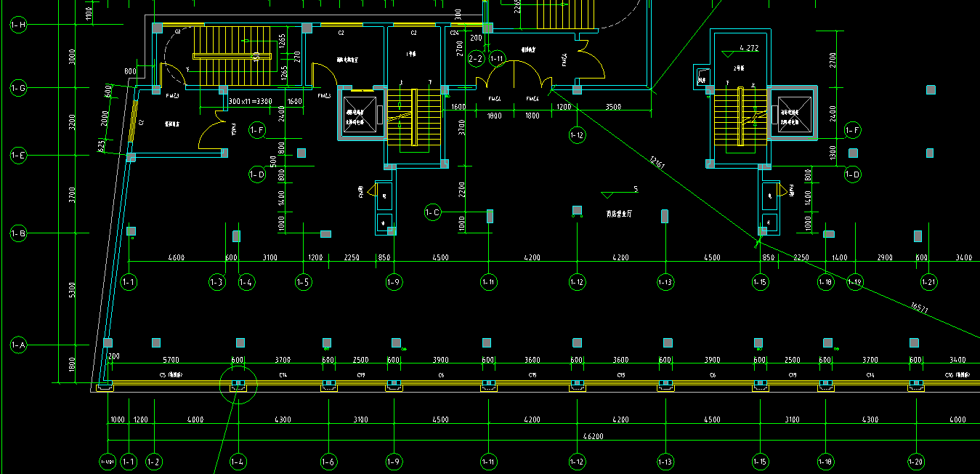This screenshot has height=474, width=980.
Task: Click the 300x11=3380 stair dimension
Action: coord(250,102)
